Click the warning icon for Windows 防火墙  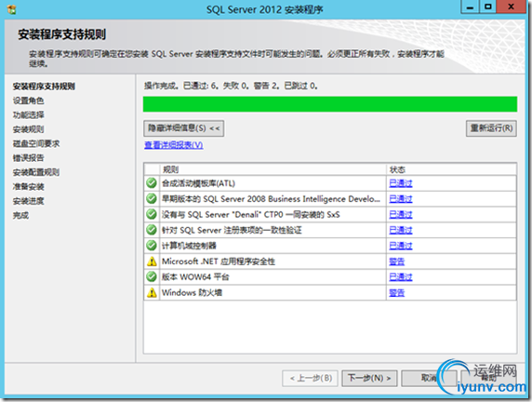152,292
